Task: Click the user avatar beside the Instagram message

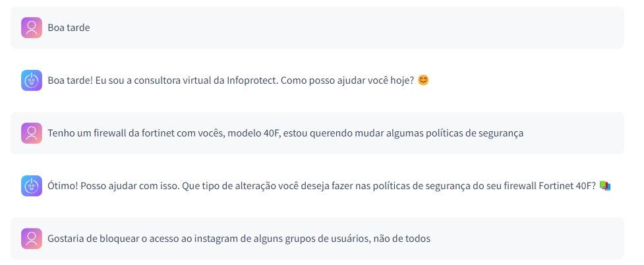Action: 32,239
